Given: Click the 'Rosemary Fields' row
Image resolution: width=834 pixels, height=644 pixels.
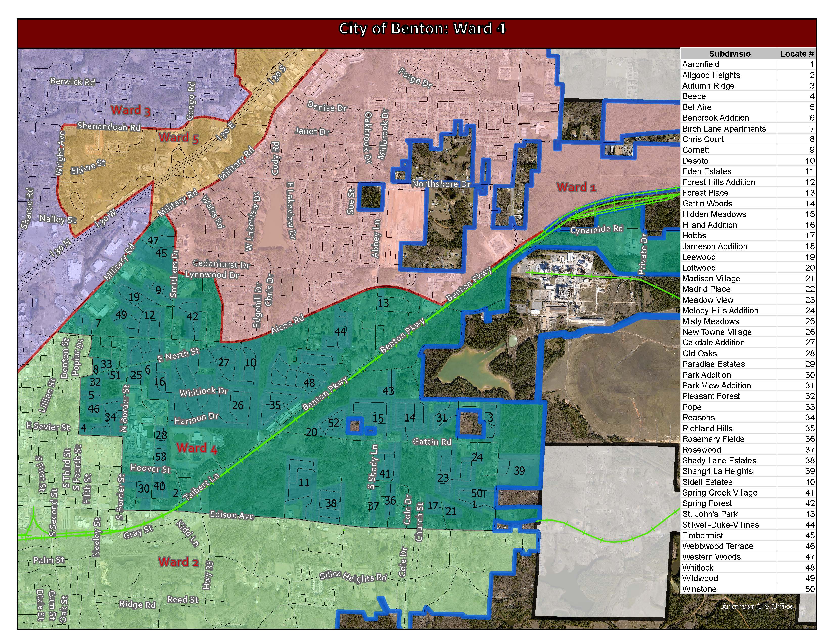Looking at the screenshot, I should point(748,439).
